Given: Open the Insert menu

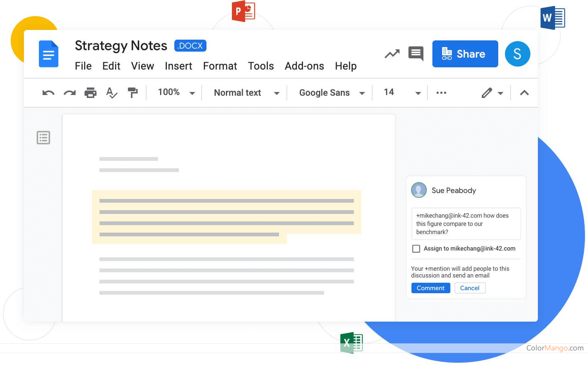Looking at the screenshot, I should (178, 66).
